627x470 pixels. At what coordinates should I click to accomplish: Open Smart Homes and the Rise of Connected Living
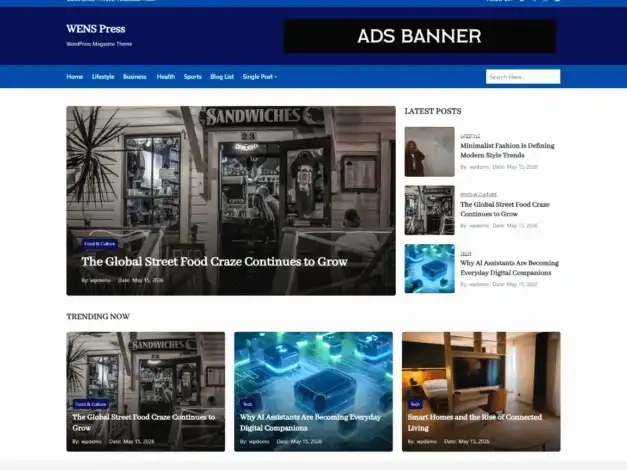475,422
